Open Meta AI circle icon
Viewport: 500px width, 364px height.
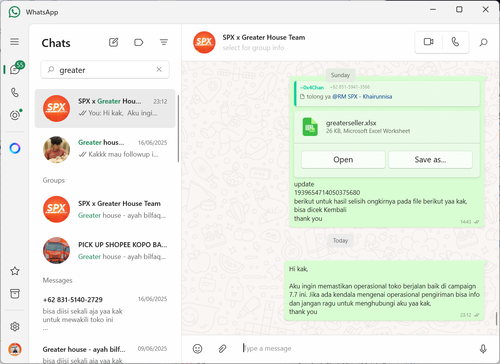[x=15, y=148]
